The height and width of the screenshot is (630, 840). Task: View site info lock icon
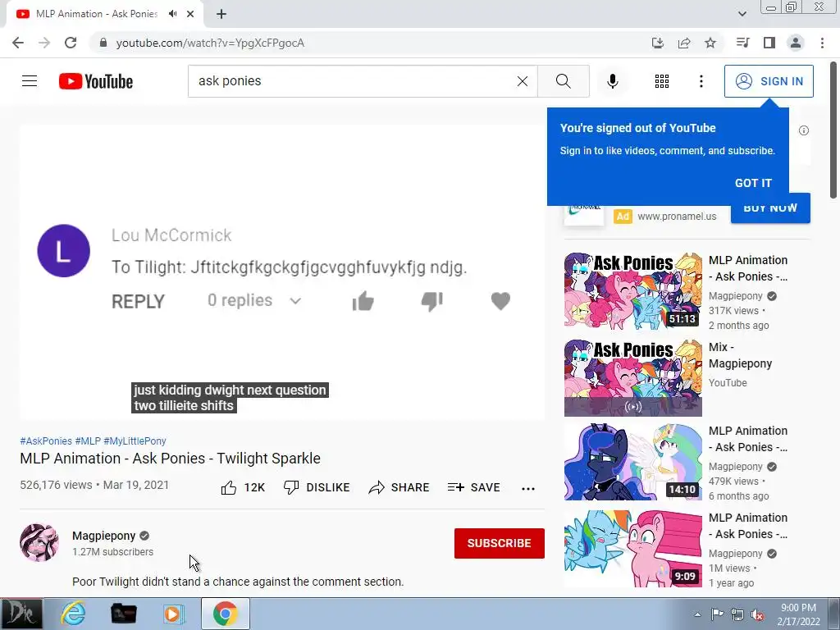(x=103, y=43)
